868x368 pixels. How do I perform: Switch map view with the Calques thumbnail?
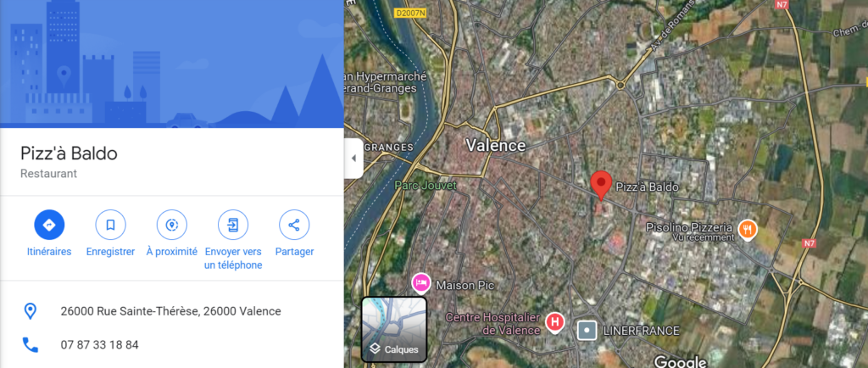(x=394, y=329)
